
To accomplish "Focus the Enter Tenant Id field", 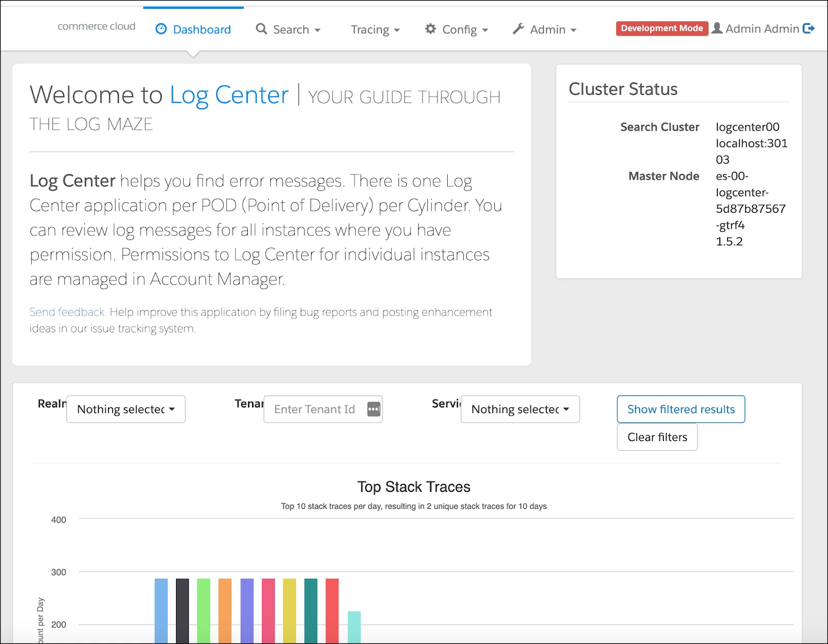I will [323, 409].
